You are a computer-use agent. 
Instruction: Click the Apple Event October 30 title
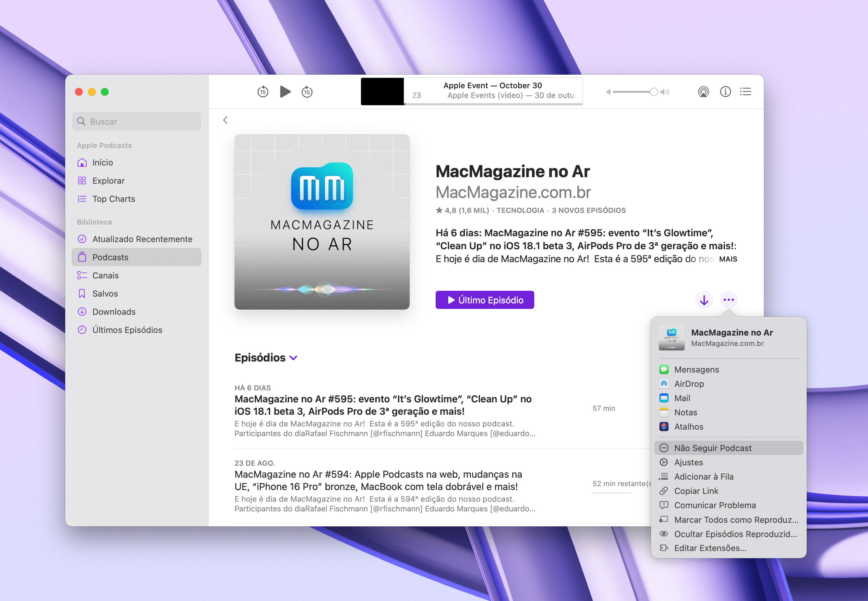pyautogui.click(x=492, y=85)
